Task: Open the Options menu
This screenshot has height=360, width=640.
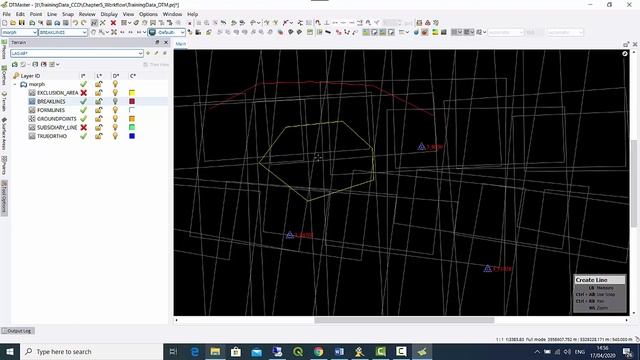Action: tap(148, 14)
